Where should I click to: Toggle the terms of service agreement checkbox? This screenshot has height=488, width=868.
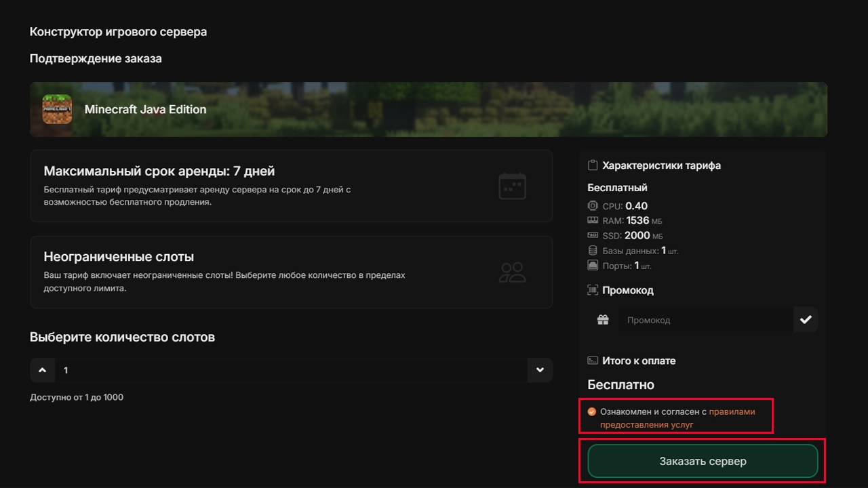[x=593, y=411]
